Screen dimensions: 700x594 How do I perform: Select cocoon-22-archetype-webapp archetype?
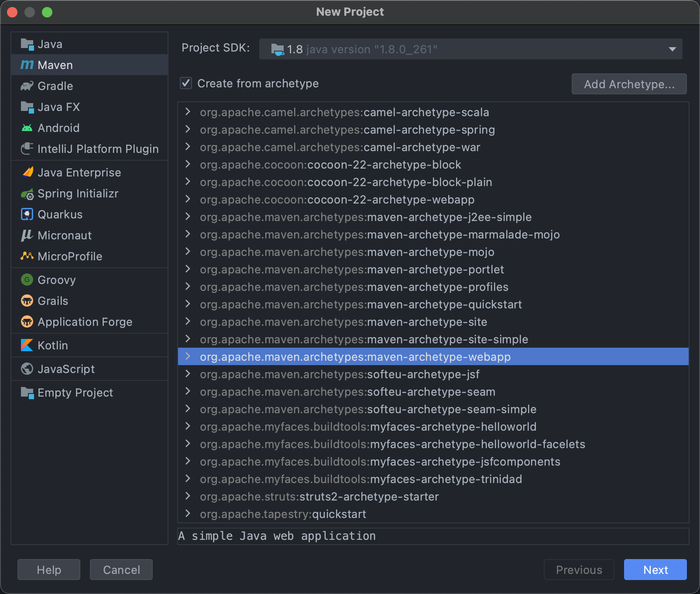click(433, 200)
